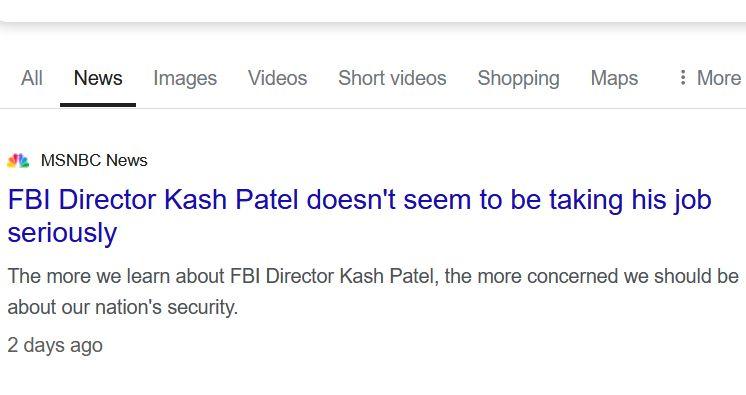Viewport: 746px width, 395px height.
Task: Click the three-dot icon beside More
Action: click(x=683, y=78)
